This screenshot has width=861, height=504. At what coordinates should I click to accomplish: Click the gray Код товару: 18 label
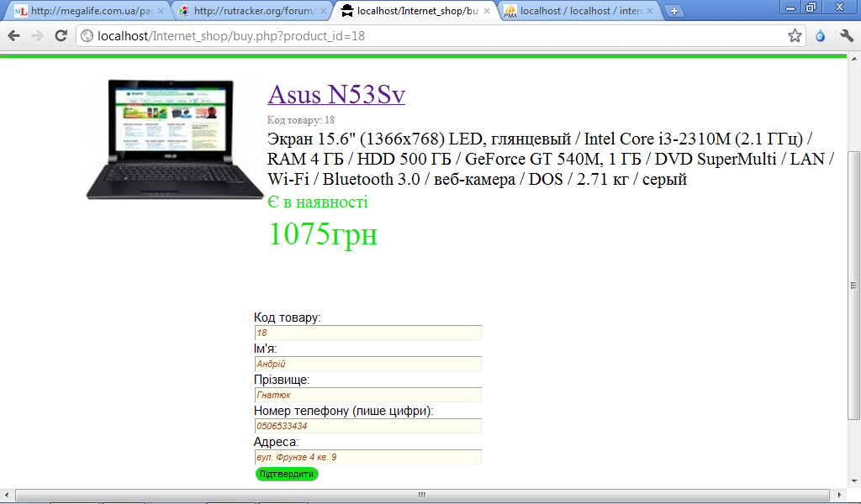click(x=301, y=119)
